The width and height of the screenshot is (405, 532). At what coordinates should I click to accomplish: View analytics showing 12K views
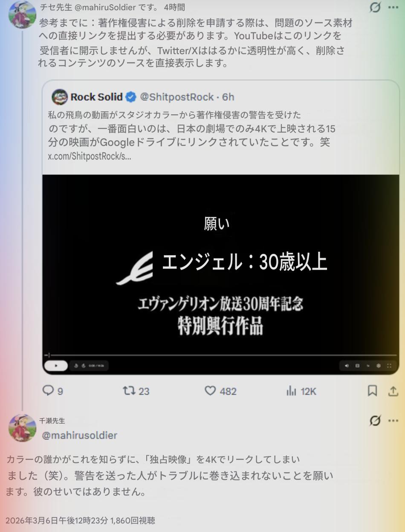pyautogui.click(x=301, y=391)
